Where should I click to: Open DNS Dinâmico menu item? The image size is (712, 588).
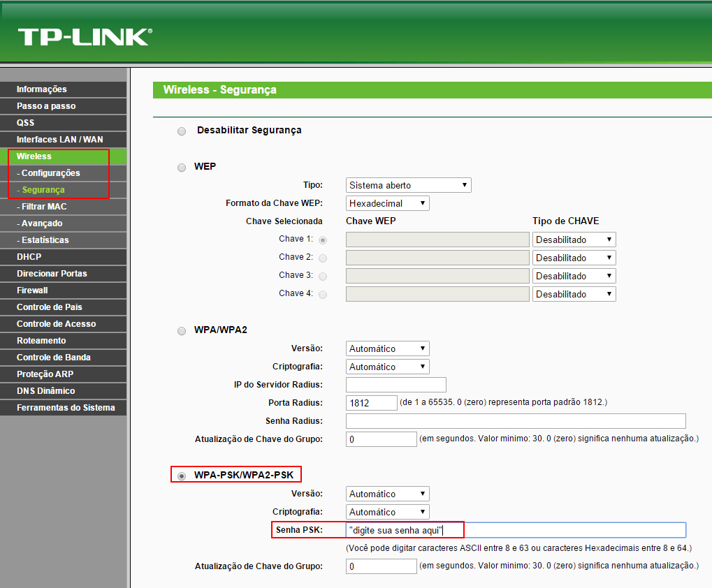[x=63, y=392]
